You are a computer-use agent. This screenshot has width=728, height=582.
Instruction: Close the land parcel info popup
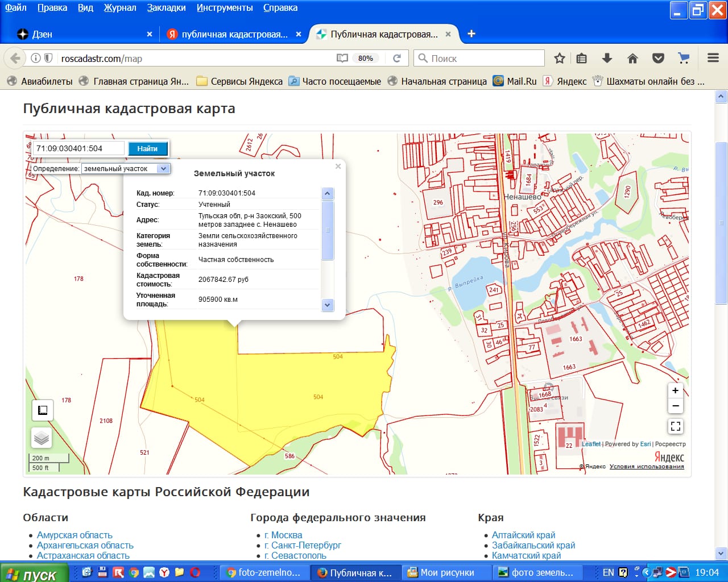pyautogui.click(x=338, y=167)
